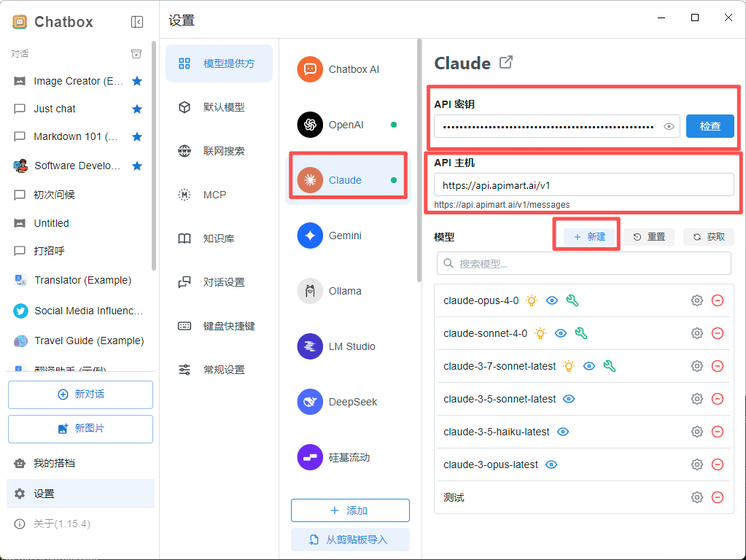Open settings gear for claude-3-5-haiku-latest
746x560 pixels.
click(x=697, y=432)
